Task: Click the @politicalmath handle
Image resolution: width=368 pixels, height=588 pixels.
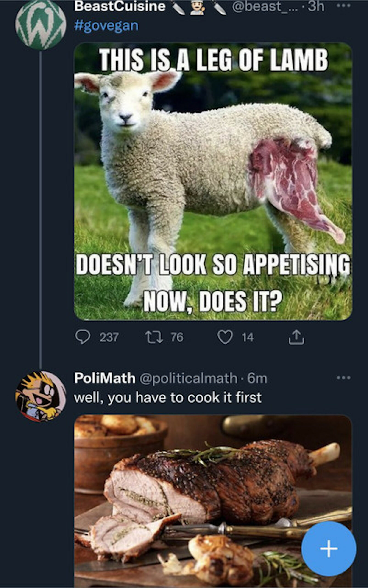Action: pos(188,378)
